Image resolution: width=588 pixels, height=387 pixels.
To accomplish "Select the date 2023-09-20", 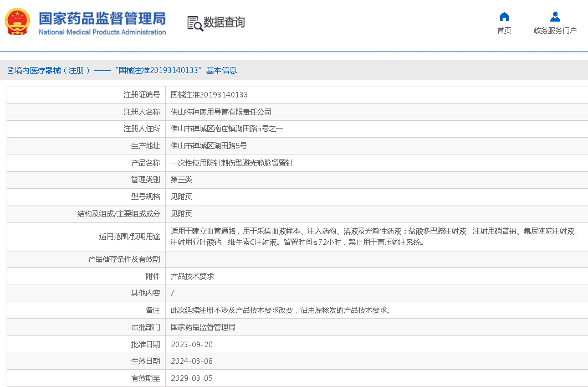I will [x=192, y=345].
